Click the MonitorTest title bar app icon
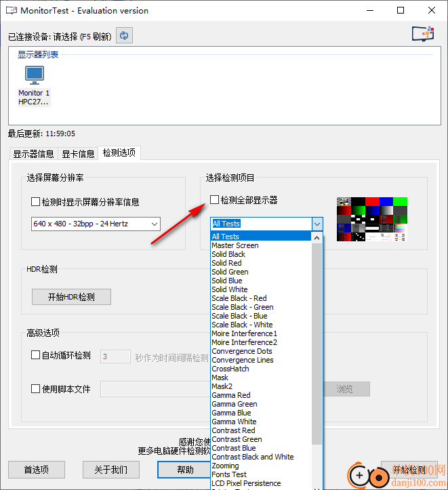Image resolution: width=448 pixels, height=490 pixels. tap(12, 10)
